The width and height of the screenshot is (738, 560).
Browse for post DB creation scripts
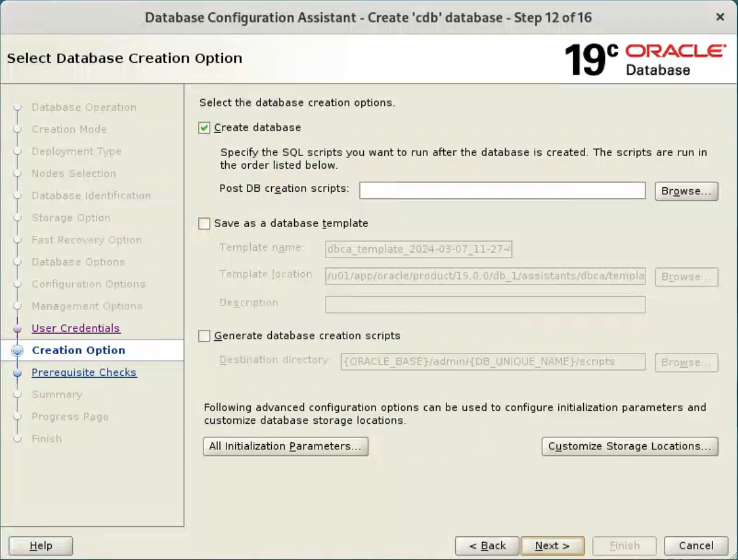pos(686,191)
